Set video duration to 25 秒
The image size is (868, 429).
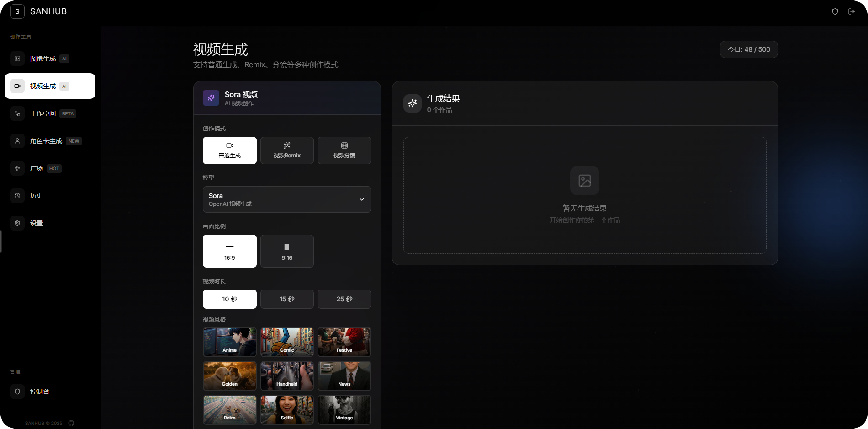pos(344,299)
